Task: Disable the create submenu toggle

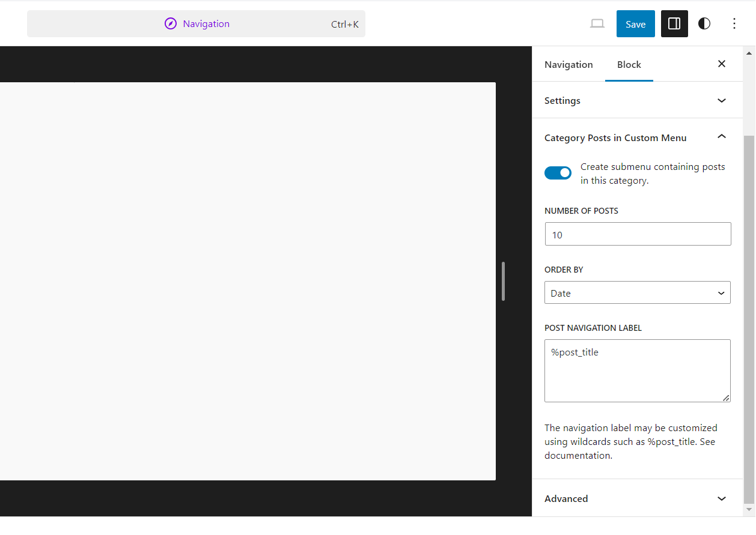Action: point(558,173)
